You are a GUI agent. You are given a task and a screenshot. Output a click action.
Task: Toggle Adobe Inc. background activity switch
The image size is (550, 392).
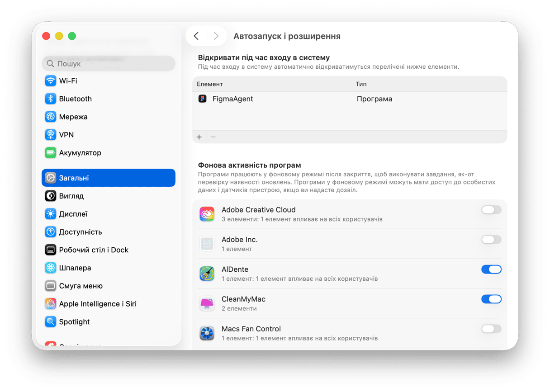[x=491, y=240]
